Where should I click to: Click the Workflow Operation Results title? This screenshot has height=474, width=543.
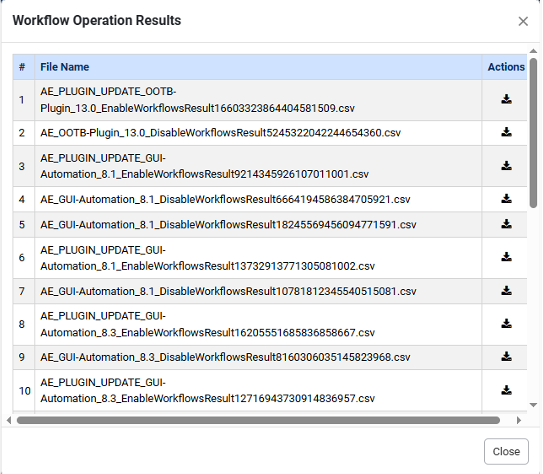(97, 20)
